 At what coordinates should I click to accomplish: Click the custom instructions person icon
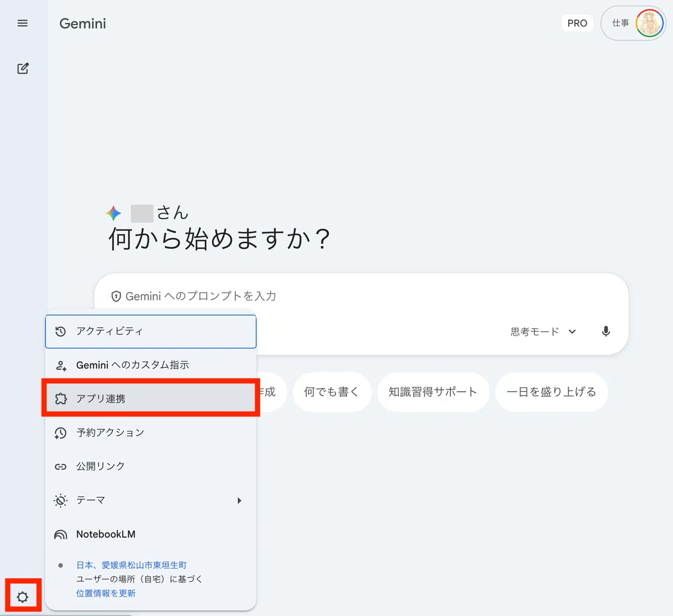pos(61,365)
